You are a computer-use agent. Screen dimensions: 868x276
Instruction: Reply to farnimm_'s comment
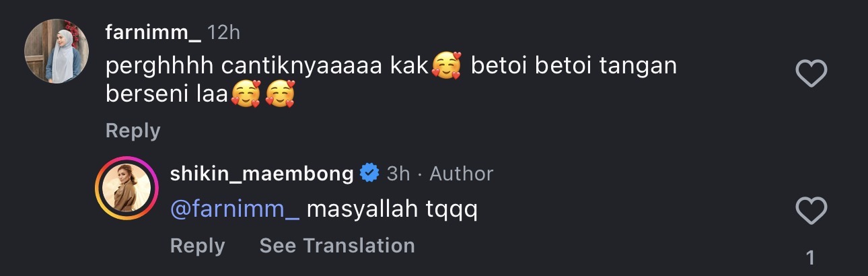[x=133, y=131]
